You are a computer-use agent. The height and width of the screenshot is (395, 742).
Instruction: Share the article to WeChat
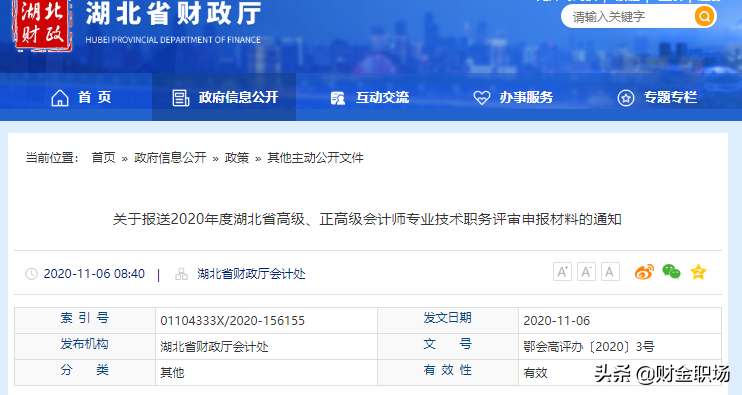(671, 272)
